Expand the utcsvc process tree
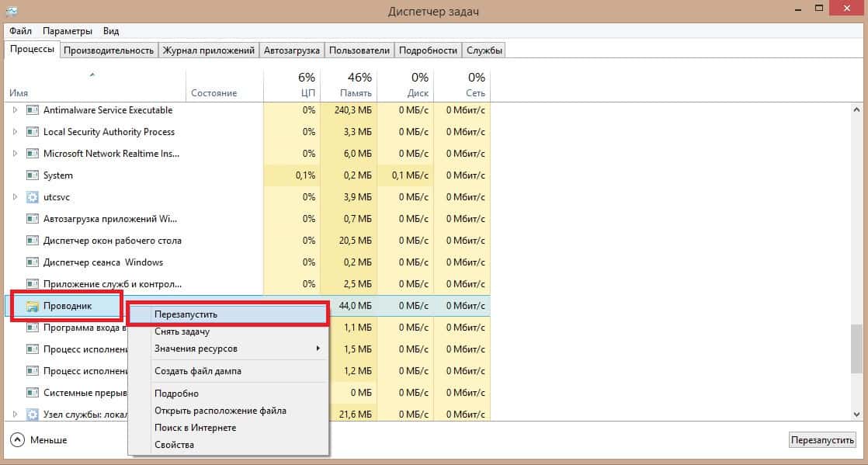 coord(15,197)
